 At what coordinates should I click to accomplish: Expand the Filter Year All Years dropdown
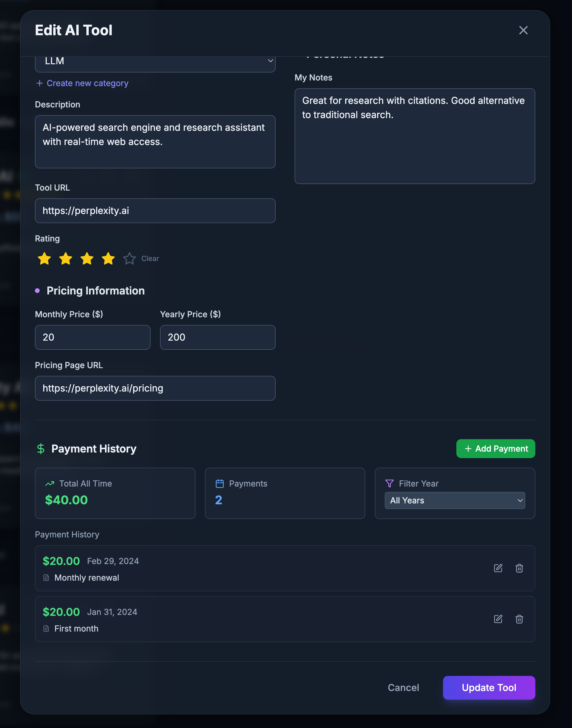click(x=455, y=500)
